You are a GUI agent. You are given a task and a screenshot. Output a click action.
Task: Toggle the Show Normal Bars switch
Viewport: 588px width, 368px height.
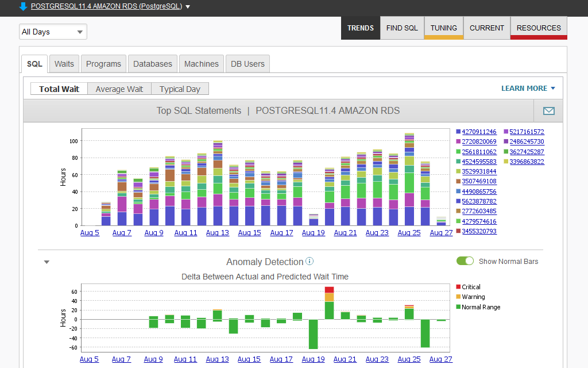click(x=465, y=262)
